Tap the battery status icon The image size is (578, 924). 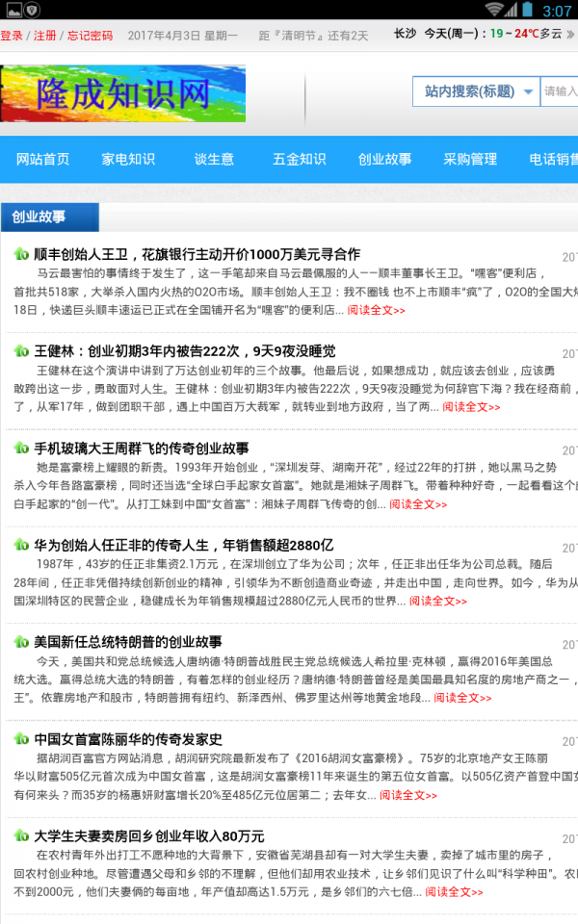pyautogui.click(x=527, y=10)
